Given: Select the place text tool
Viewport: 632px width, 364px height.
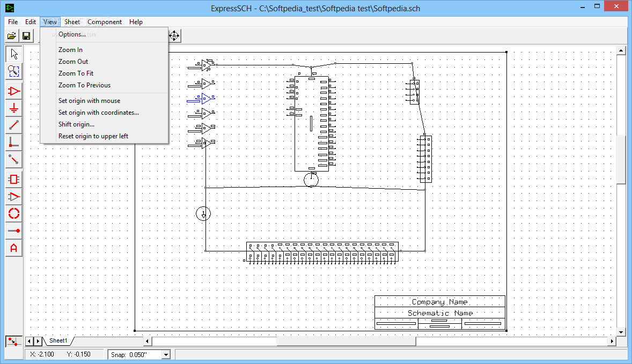Looking at the screenshot, I should [14, 248].
